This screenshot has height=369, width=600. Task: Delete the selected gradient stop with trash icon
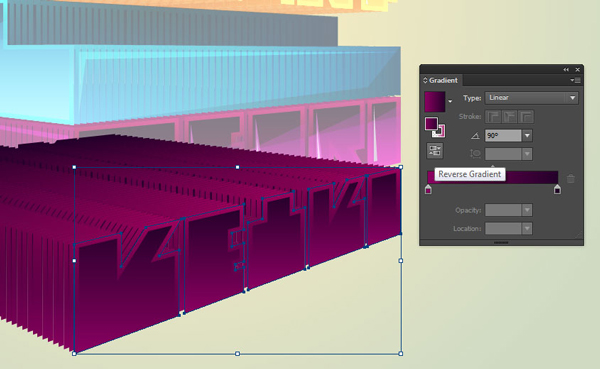click(x=571, y=179)
